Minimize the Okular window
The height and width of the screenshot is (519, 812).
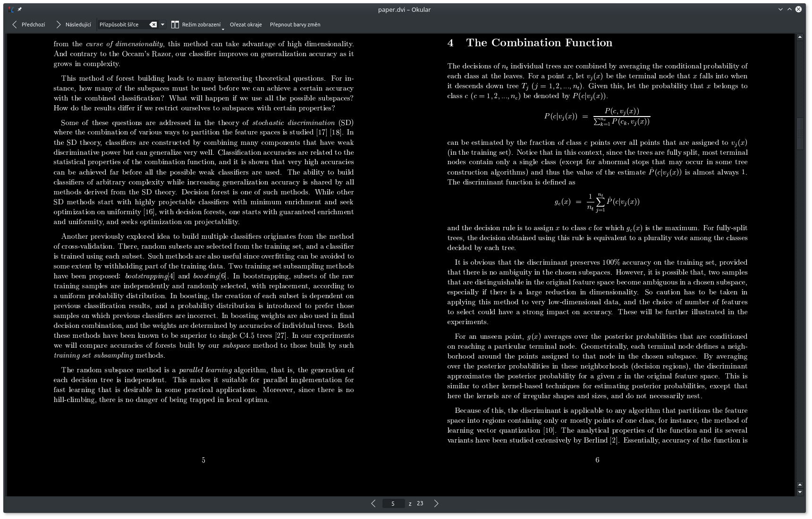(780, 9)
